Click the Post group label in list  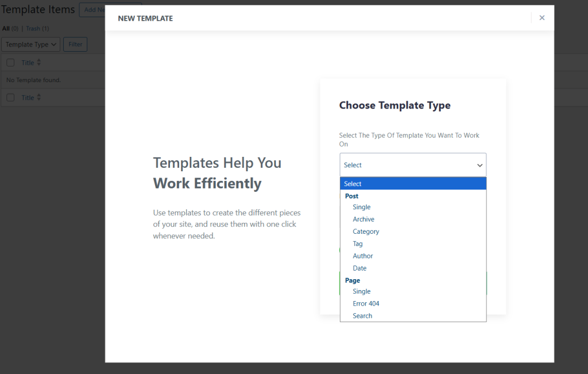[x=351, y=196]
